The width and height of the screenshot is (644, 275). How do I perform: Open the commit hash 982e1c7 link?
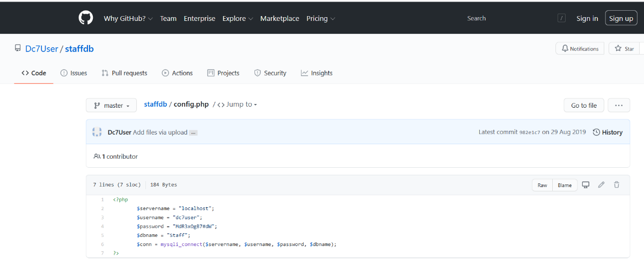click(x=530, y=132)
